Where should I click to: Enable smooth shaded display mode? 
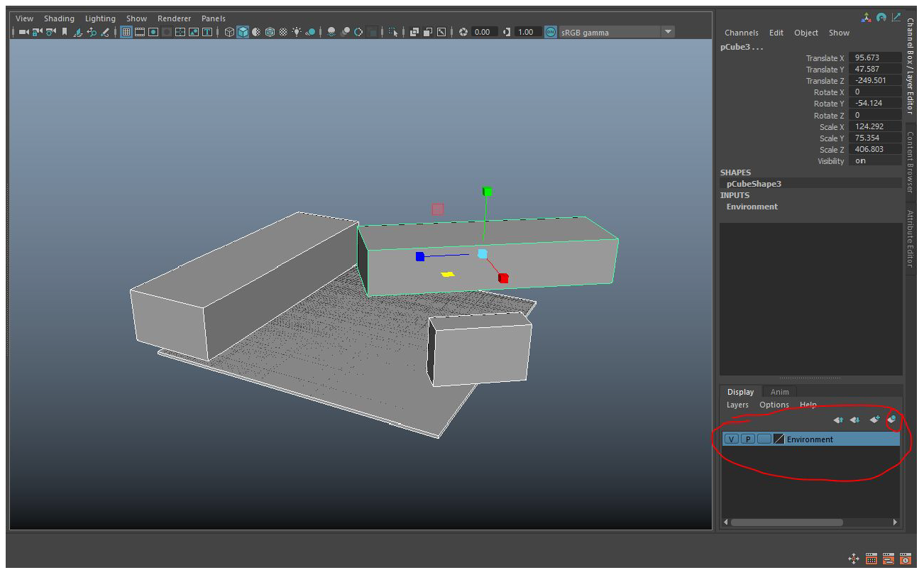245,31
